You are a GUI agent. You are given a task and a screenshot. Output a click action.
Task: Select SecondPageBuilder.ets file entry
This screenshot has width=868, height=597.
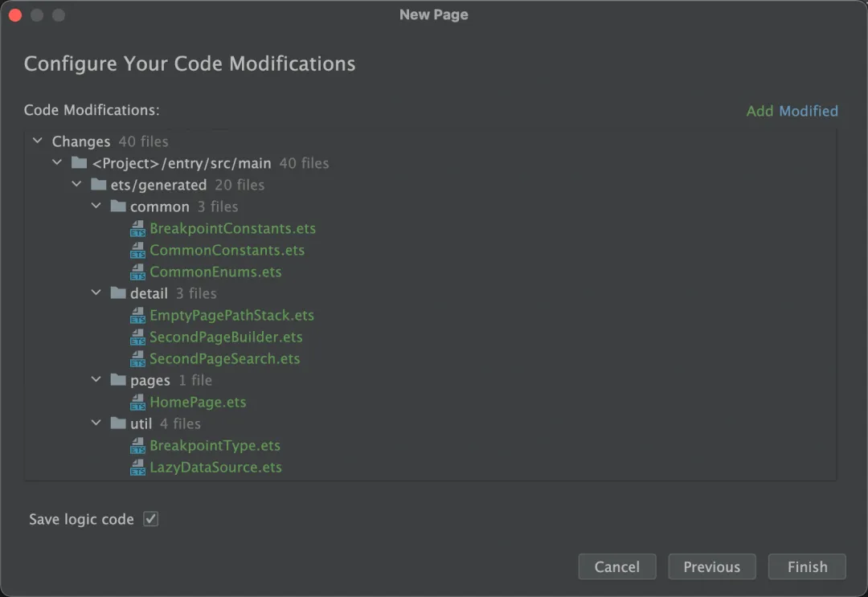(226, 337)
